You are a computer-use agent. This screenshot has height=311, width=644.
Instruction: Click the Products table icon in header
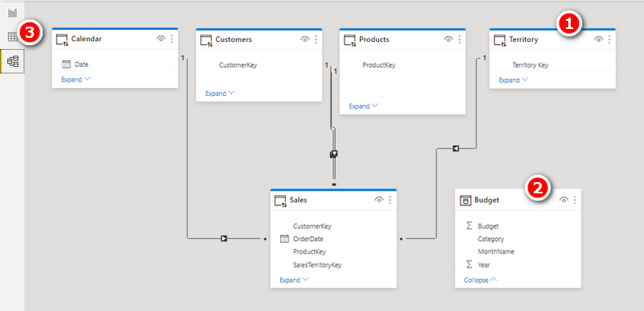click(350, 40)
